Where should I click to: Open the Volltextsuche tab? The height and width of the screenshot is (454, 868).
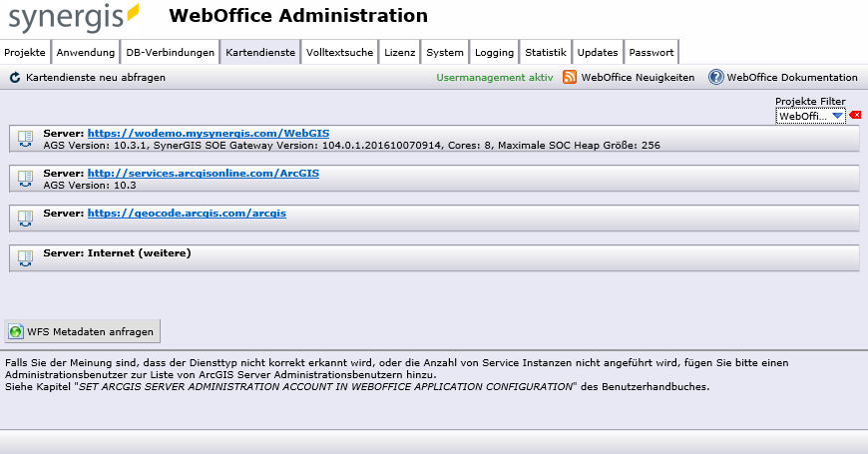tap(340, 52)
